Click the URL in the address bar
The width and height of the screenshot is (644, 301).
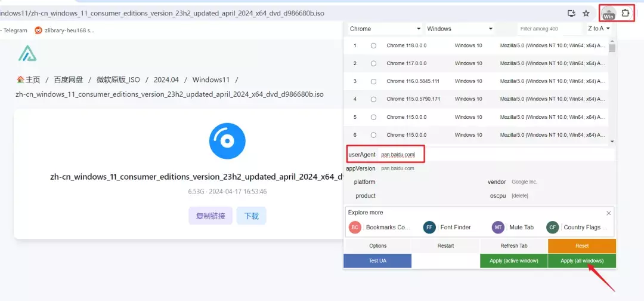(162, 13)
